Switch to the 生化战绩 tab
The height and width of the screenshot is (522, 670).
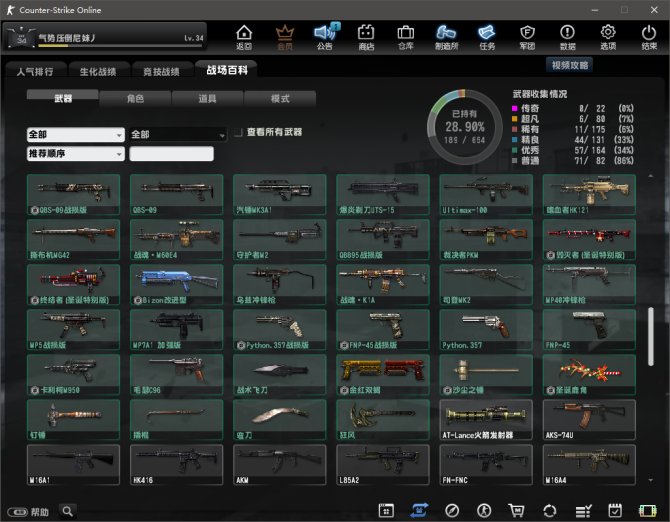coord(98,71)
